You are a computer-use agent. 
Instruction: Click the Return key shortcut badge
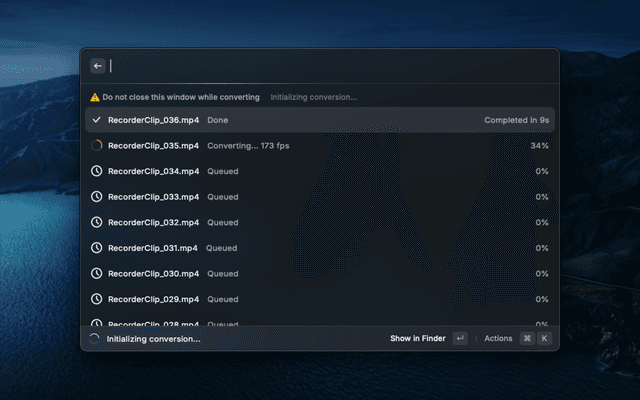460,338
